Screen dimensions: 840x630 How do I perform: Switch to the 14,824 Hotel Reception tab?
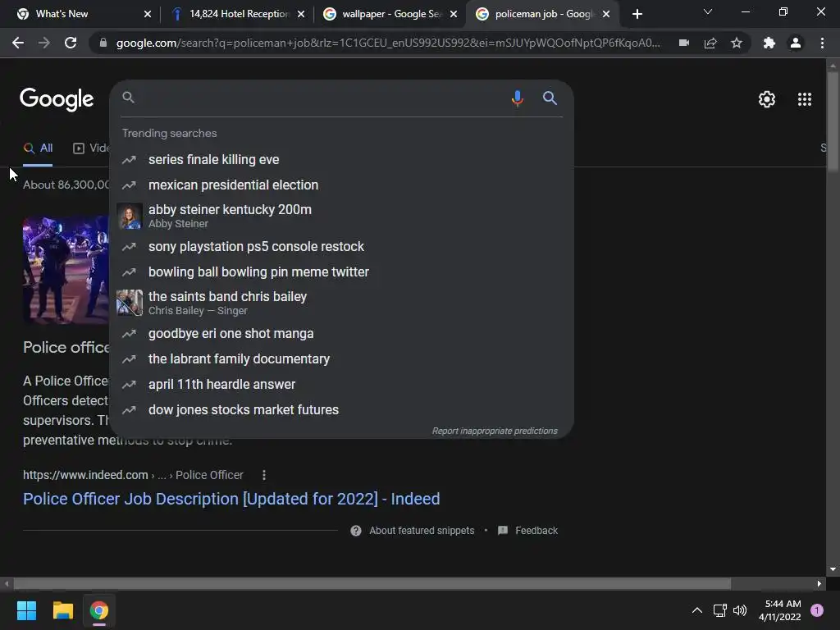point(238,14)
